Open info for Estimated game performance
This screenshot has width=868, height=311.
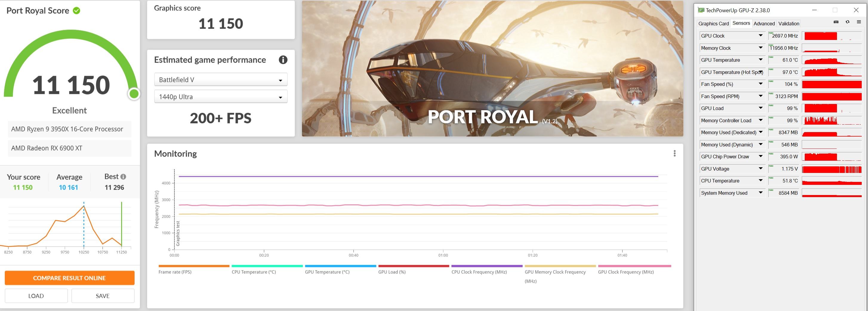(283, 60)
